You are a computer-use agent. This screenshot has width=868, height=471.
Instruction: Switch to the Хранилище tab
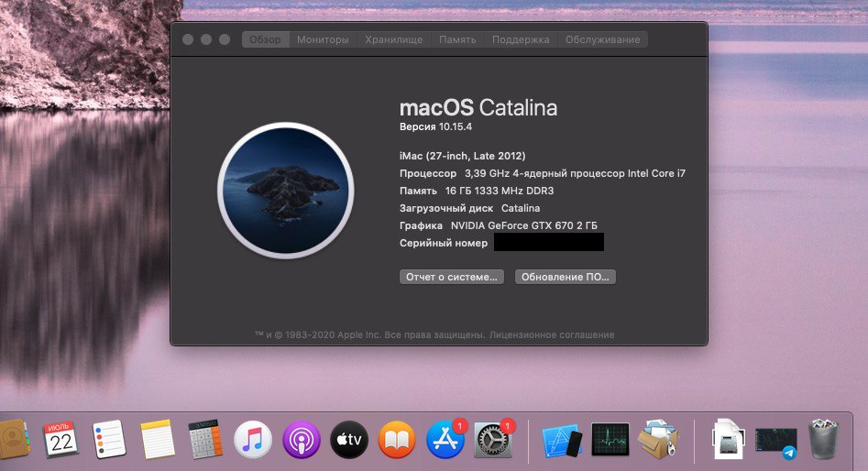[x=393, y=39]
